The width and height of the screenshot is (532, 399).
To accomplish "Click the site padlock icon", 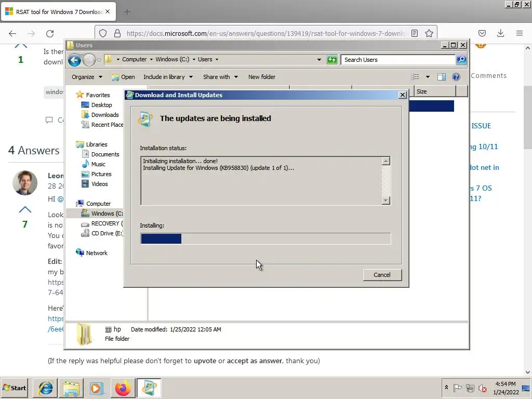I will click(x=117, y=33).
